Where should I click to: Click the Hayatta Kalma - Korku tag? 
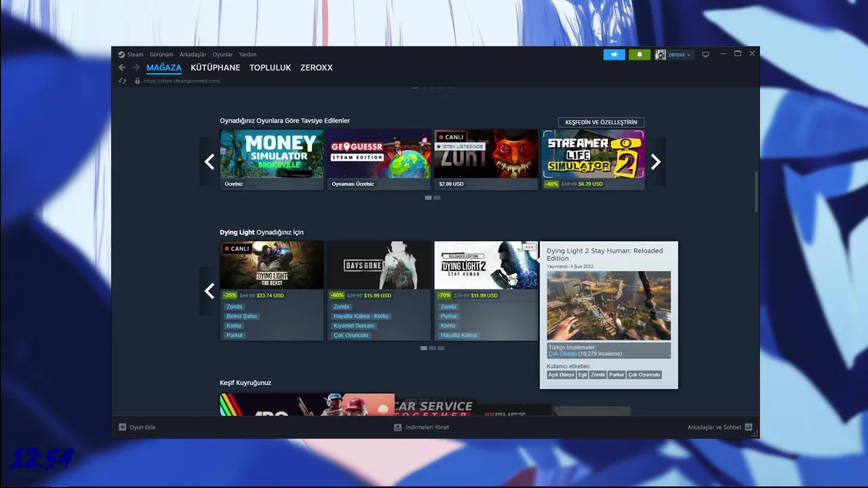361,316
